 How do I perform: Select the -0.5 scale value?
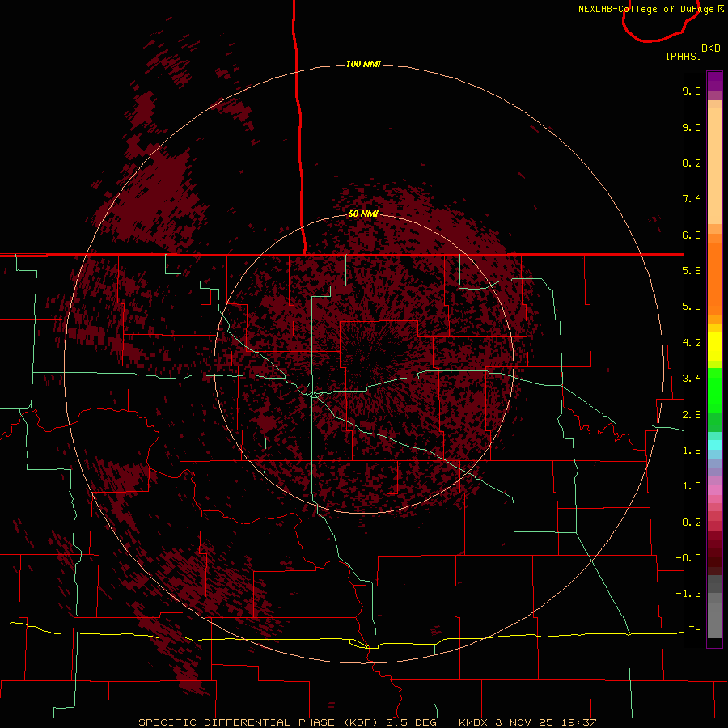click(688, 558)
